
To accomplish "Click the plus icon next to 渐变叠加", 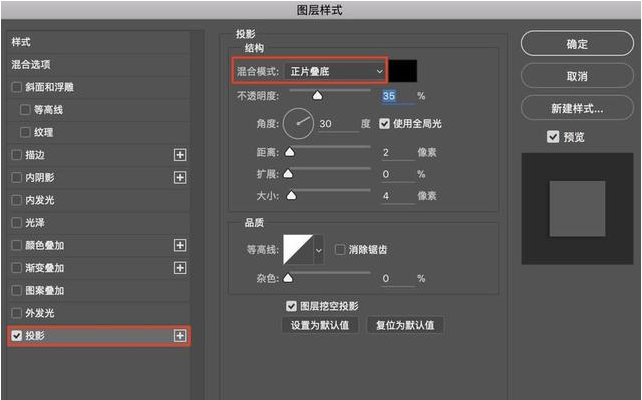I will [x=180, y=267].
